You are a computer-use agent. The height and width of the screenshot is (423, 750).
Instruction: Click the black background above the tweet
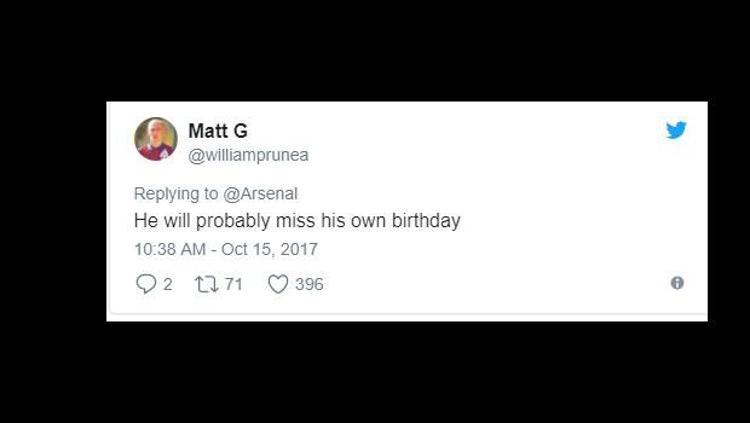tap(375, 50)
